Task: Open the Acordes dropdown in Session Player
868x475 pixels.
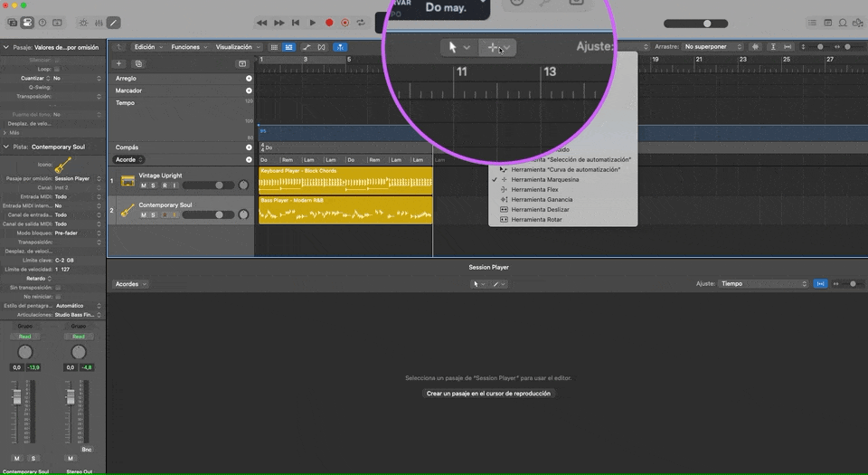Action: [x=130, y=284]
